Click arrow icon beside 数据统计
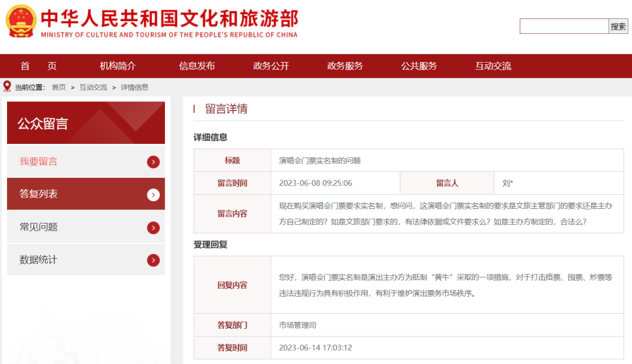632x364 pixels. pyautogui.click(x=153, y=260)
